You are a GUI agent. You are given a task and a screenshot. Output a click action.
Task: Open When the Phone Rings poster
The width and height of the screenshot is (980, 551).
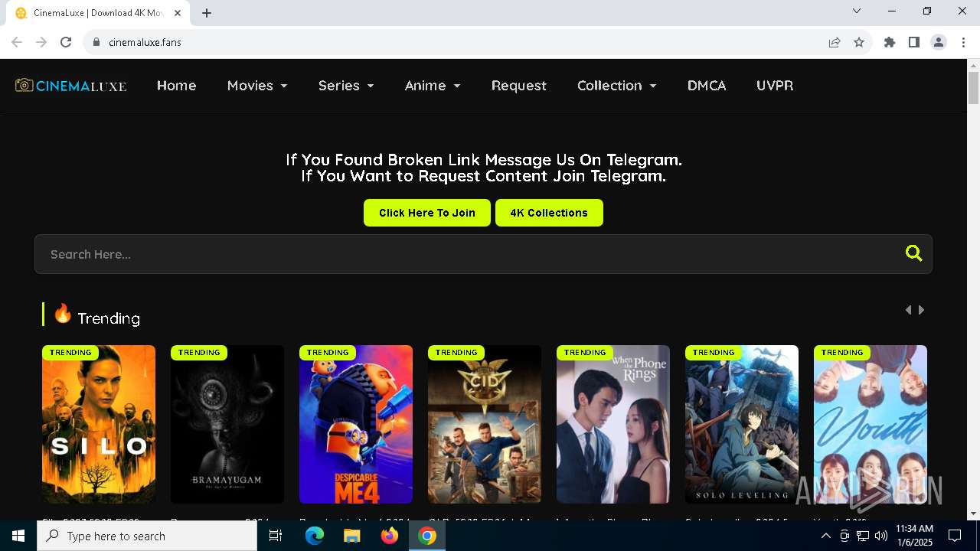click(613, 424)
